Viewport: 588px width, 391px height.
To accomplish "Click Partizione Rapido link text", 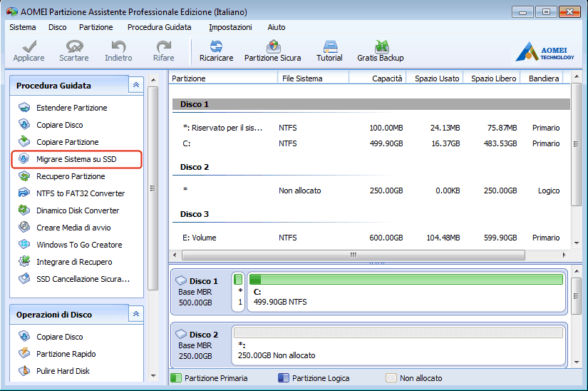I will pos(66,353).
